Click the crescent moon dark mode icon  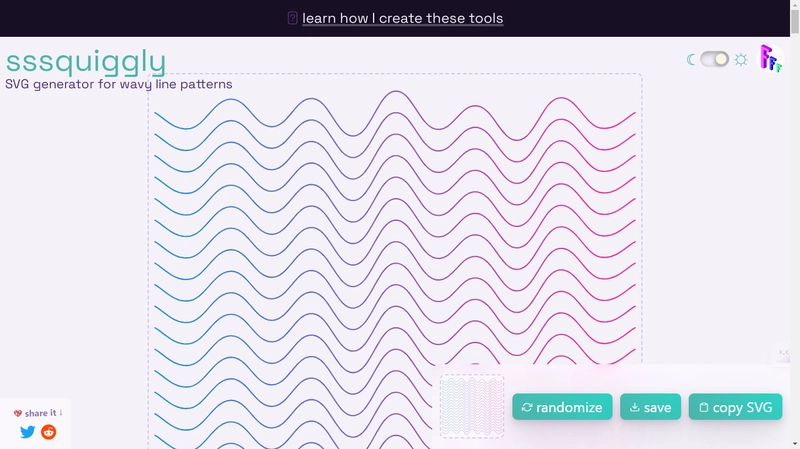click(691, 60)
